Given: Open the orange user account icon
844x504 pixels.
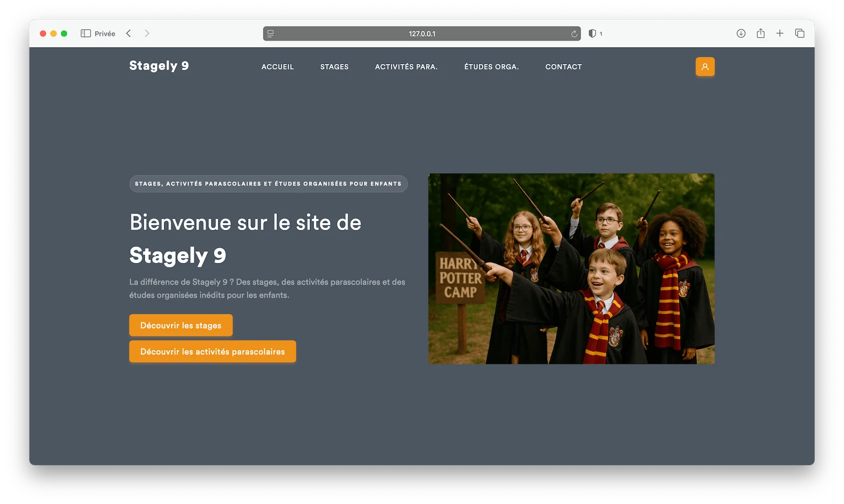Looking at the screenshot, I should pos(705,67).
